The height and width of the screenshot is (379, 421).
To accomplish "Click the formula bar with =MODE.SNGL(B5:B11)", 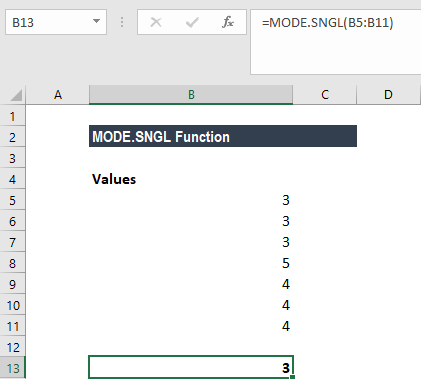I will click(336, 42).
